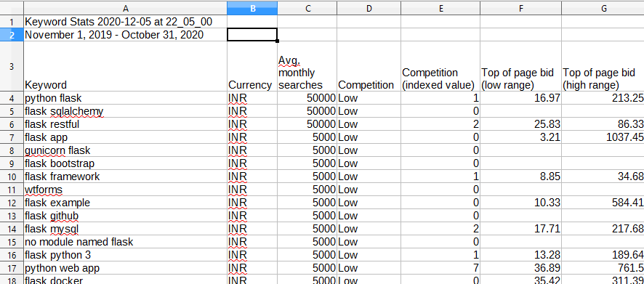
Task: Select the 'flask docker' keyword cell
Action: pos(125,280)
